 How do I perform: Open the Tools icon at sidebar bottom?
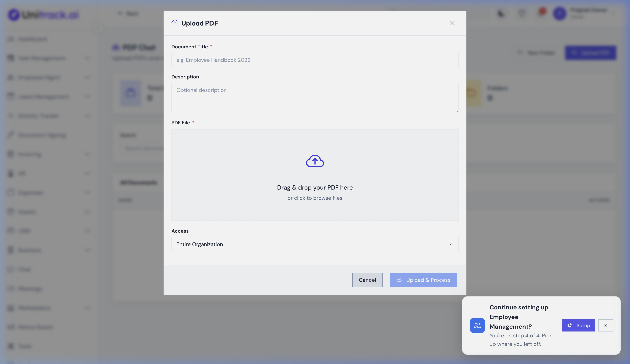click(10, 346)
